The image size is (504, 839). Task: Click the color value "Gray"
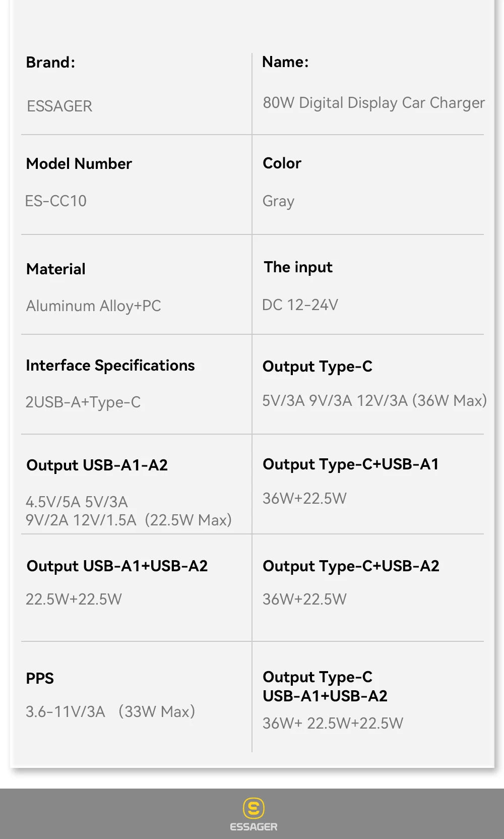click(278, 201)
